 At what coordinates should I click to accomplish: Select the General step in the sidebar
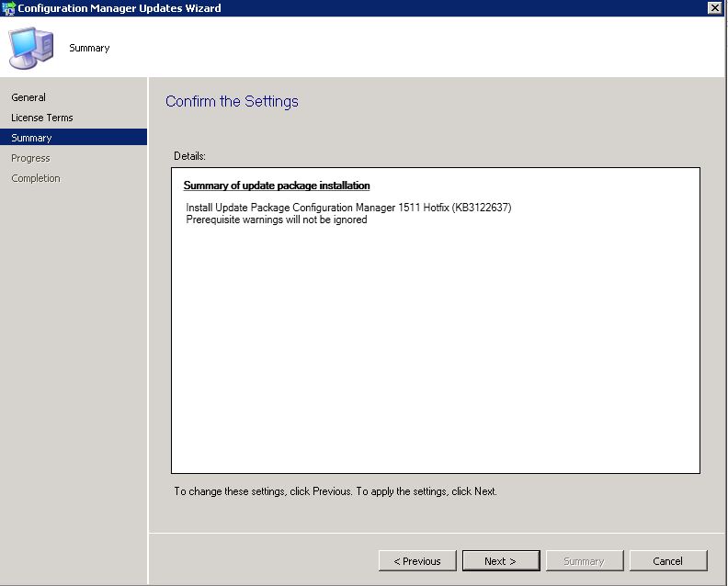(x=28, y=97)
